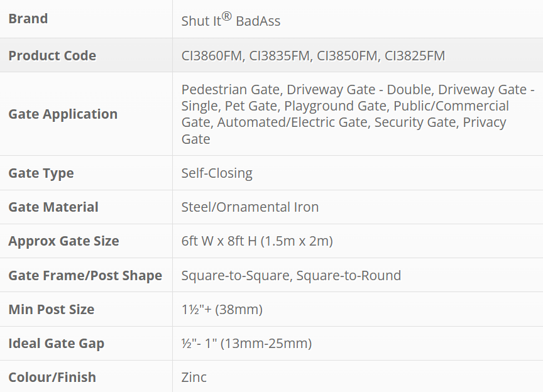
Task: Click the Ideal Gate Gap label
Action: click(57, 343)
